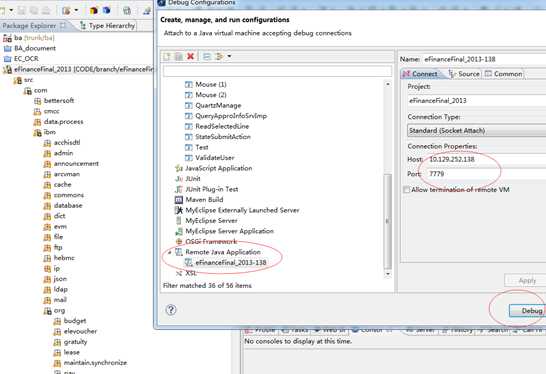Click the XSL configuration type icon
Screen dimensions: 546x374
coord(179,273)
